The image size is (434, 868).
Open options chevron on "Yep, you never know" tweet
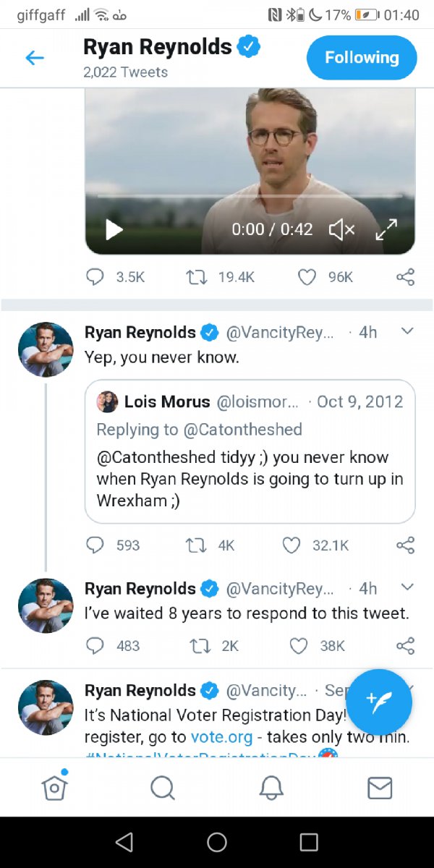pyautogui.click(x=407, y=331)
